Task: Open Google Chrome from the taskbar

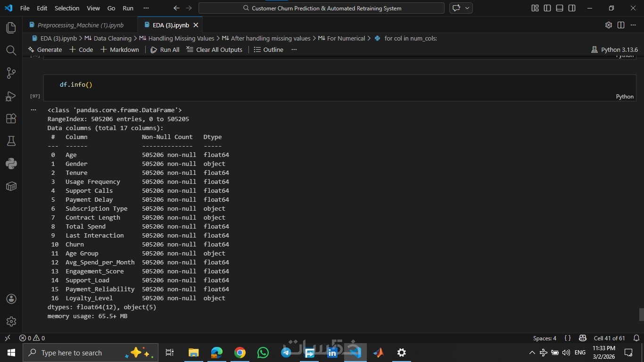Action: tap(240, 353)
